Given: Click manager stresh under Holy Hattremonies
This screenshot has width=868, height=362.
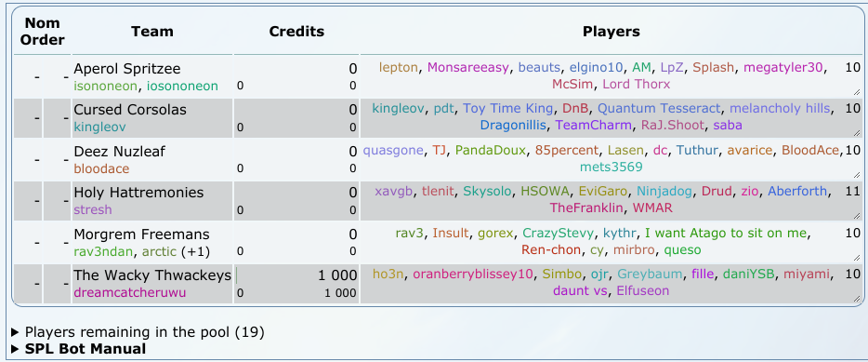Looking at the screenshot, I should point(93,209).
